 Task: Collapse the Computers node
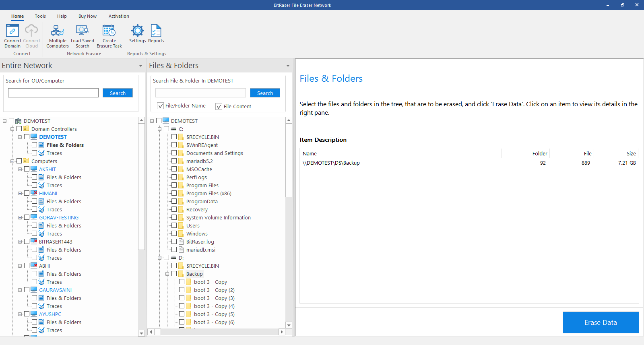tap(12, 161)
